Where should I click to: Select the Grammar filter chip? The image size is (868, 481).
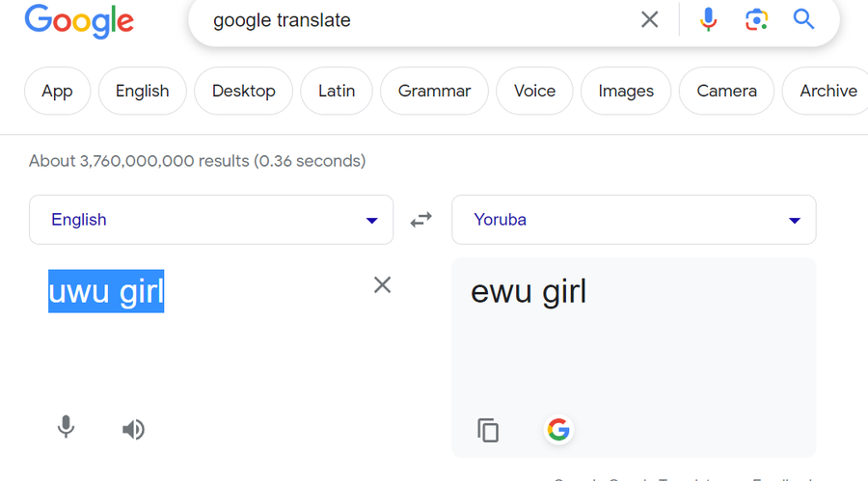[434, 91]
